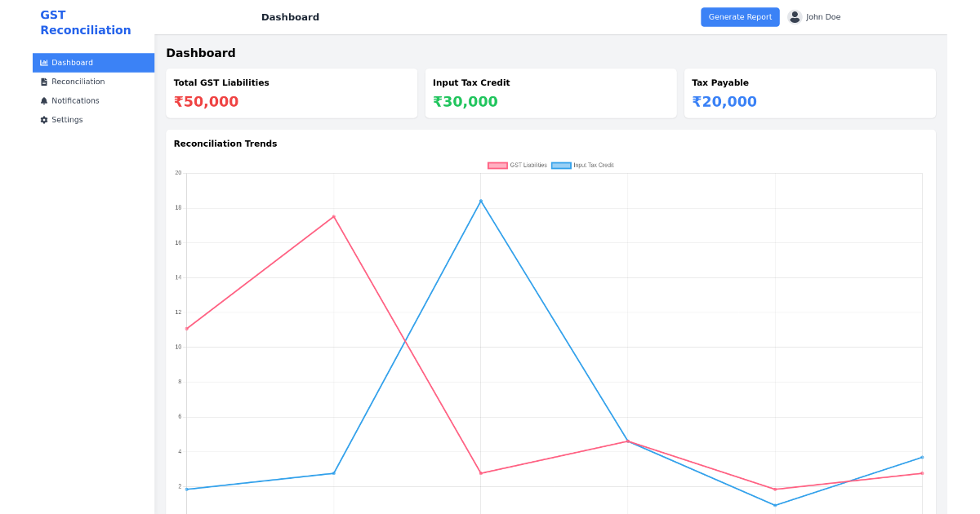Click the GST Reconciliation logo title
This screenshot has height=514, width=980.
[85, 23]
